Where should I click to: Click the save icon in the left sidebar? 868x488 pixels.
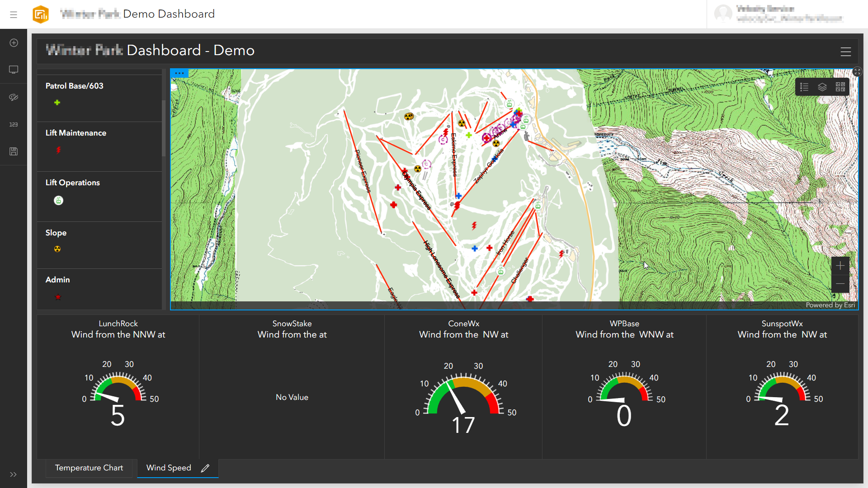point(14,151)
